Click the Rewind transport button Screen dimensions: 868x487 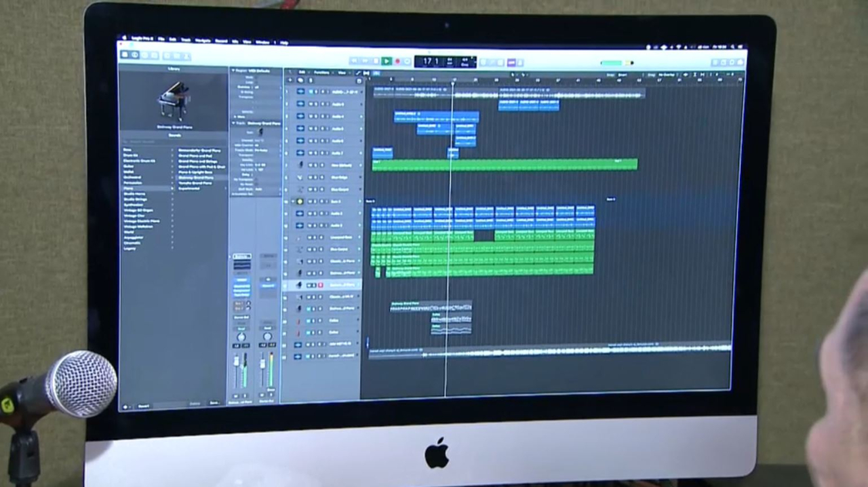coord(355,61)
